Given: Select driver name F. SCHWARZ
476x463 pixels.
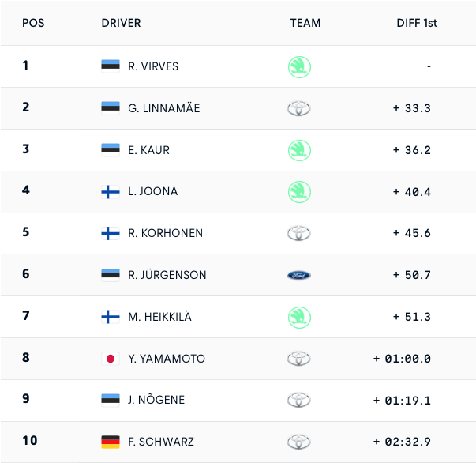Looking at the screenshot, I should pos(160,442).
